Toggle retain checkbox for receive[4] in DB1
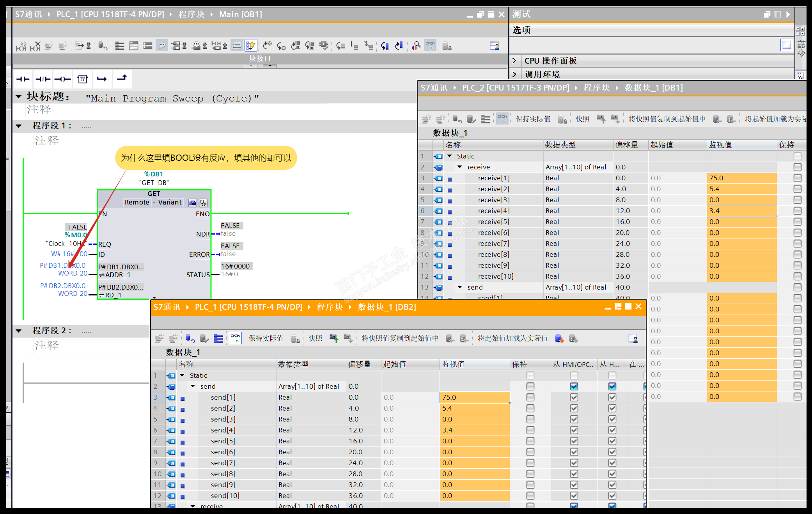The height and width of the screenshot is (514, 812). coord(798,211)
